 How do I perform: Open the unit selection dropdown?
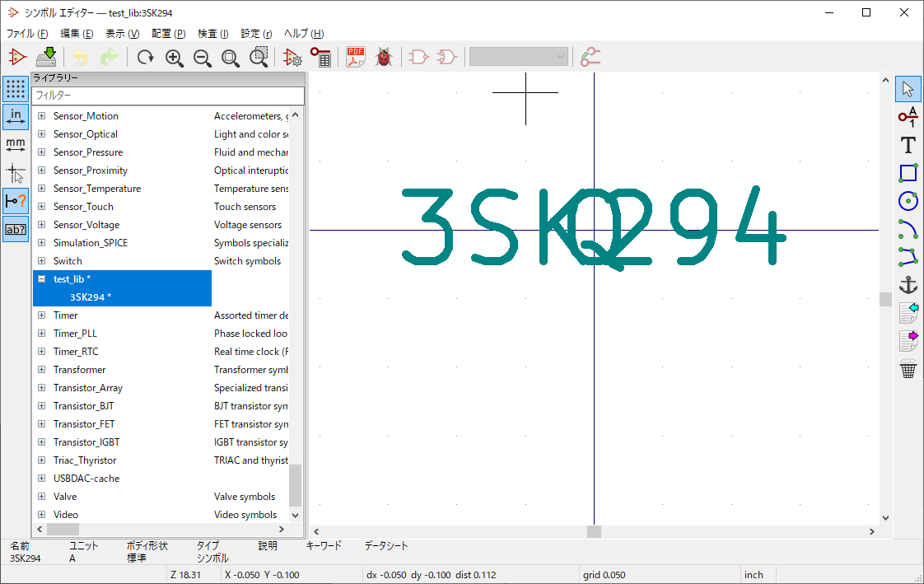click(519, 57)
